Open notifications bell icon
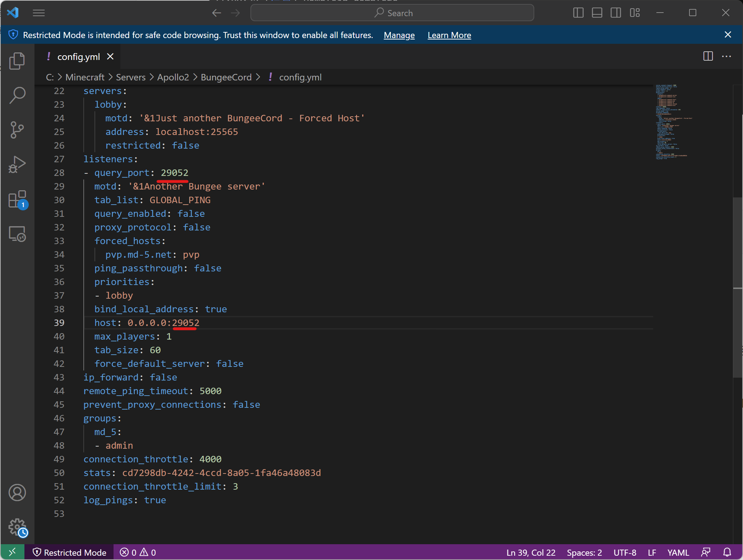 tap(727, 552)
